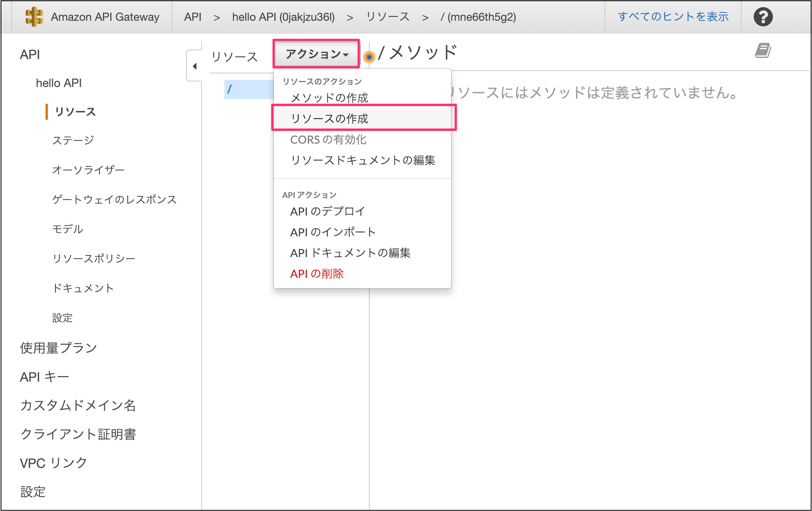Open モデル in the sidebar

point(67,229)
